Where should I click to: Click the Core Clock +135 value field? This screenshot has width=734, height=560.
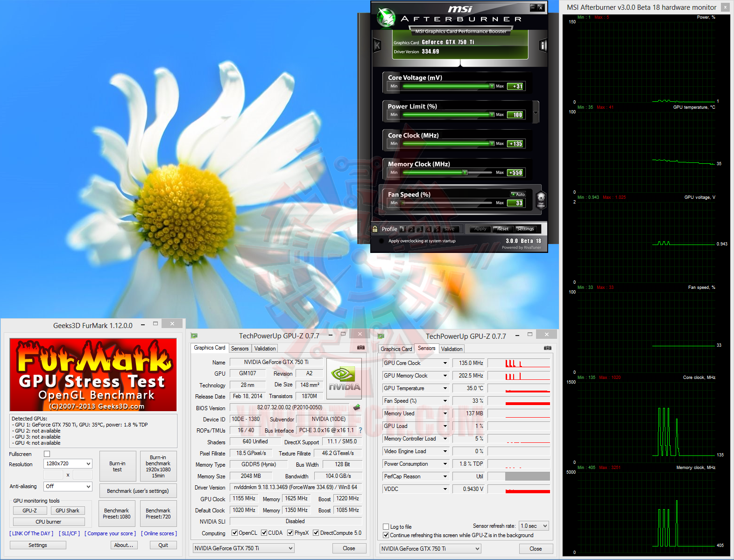516,144
